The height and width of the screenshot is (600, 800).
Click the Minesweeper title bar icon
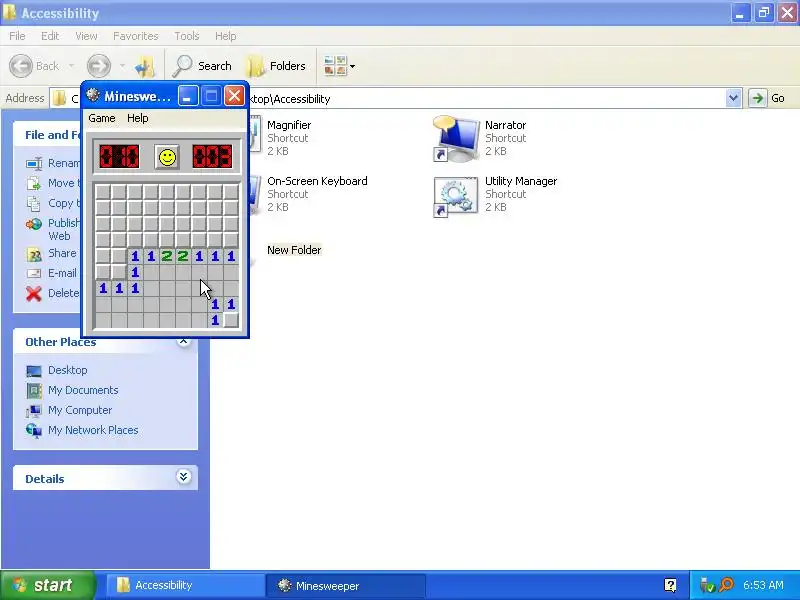point(93,95)
